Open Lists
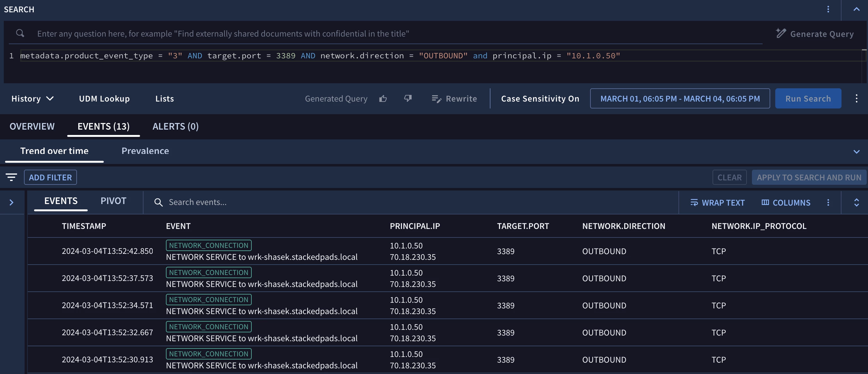 click(x=164, y=98)
